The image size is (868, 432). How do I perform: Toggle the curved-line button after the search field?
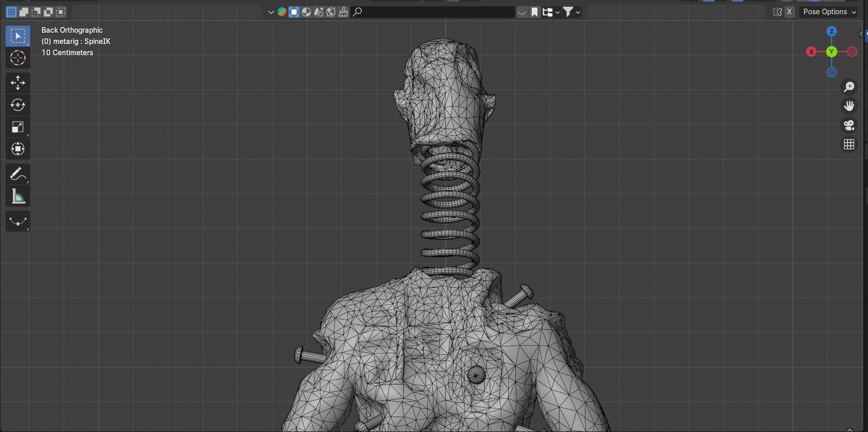tap(522, 12)
